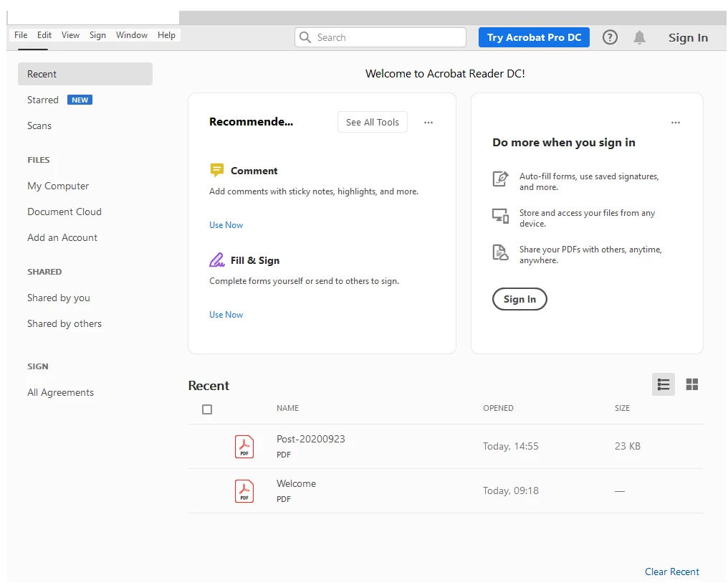
Task: Open the Help menu
Action: pos(166,35)
